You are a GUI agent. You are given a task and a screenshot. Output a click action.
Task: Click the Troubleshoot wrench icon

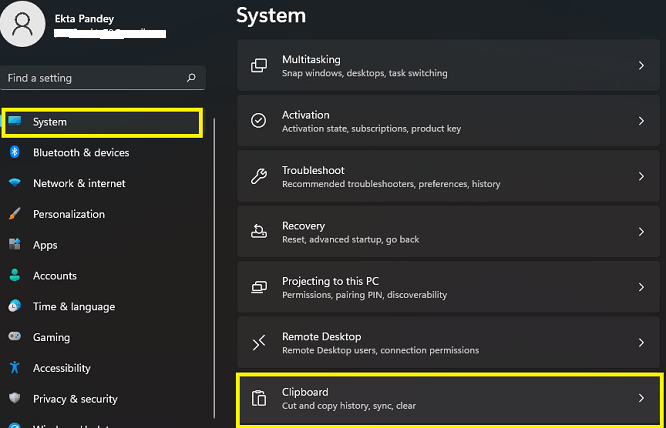tap(259, 176)
